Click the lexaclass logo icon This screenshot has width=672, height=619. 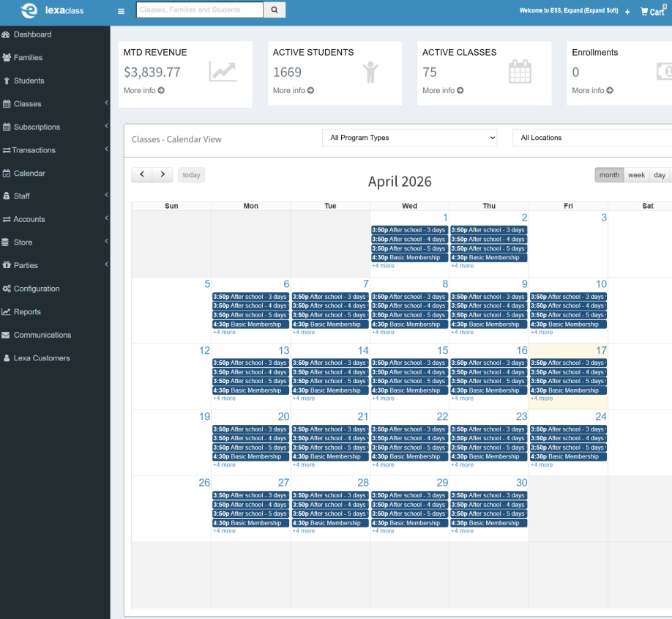pyautogui.click(x=29, y=10)
